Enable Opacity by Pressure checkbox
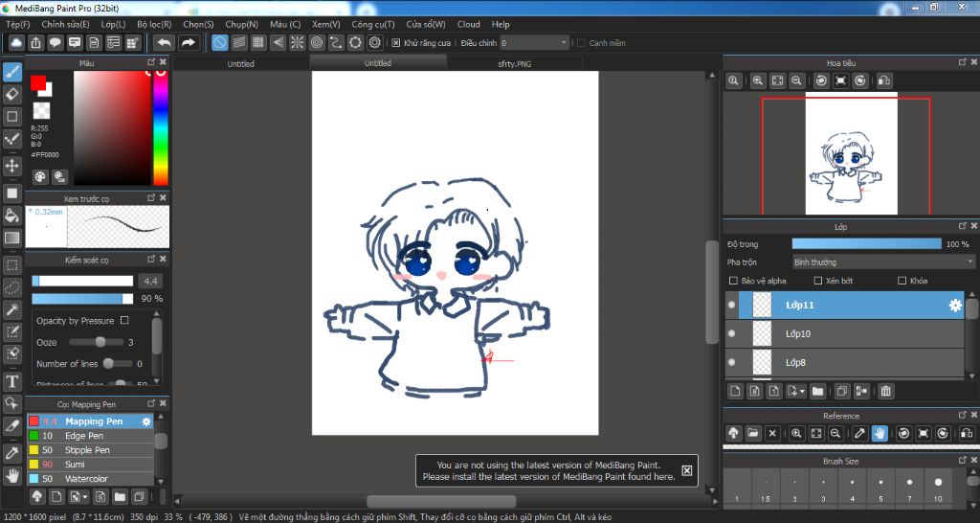Image resolution: width=980 pixels, height=523 pixels. [124, 320]
